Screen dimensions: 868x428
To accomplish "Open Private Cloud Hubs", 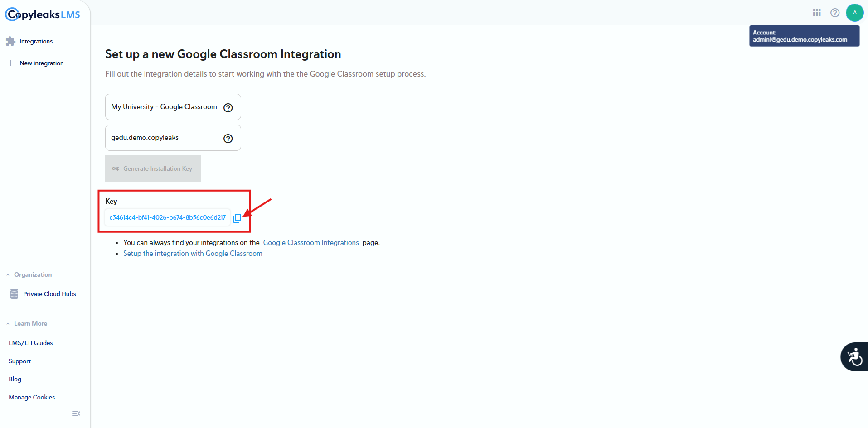I will pyautogui.click(x=50, y=294).
